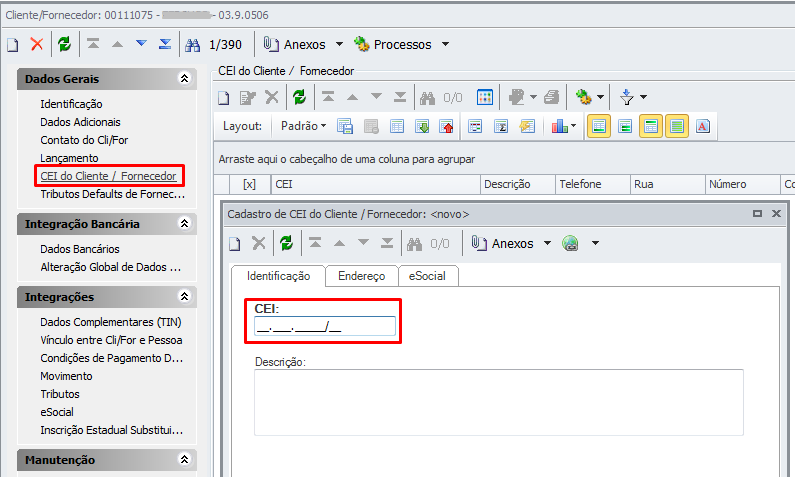Click the red letter A font icon
The width and height of the screenshot is (795, 477).
click(x=703, y=126)
